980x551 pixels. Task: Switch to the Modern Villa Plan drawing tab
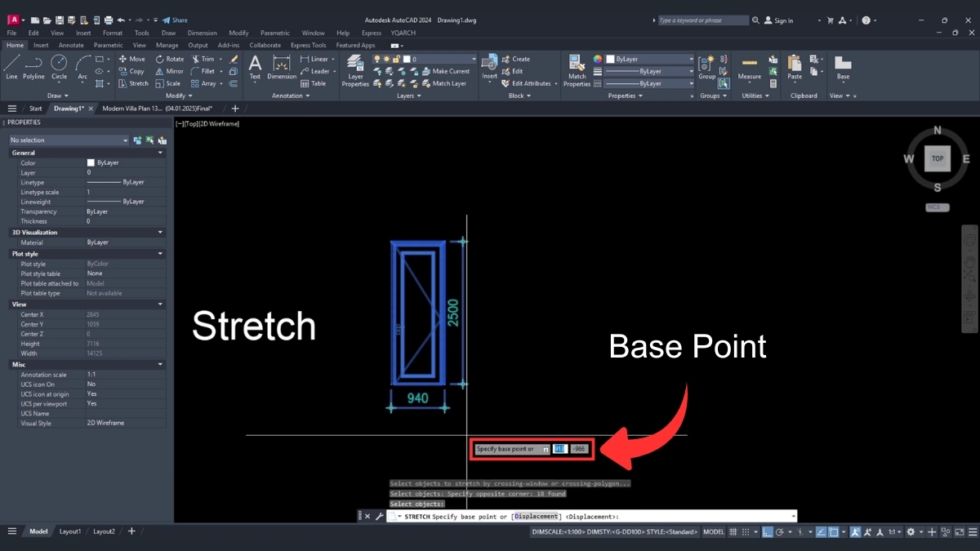pyautogui.click(x=157, y=108)
